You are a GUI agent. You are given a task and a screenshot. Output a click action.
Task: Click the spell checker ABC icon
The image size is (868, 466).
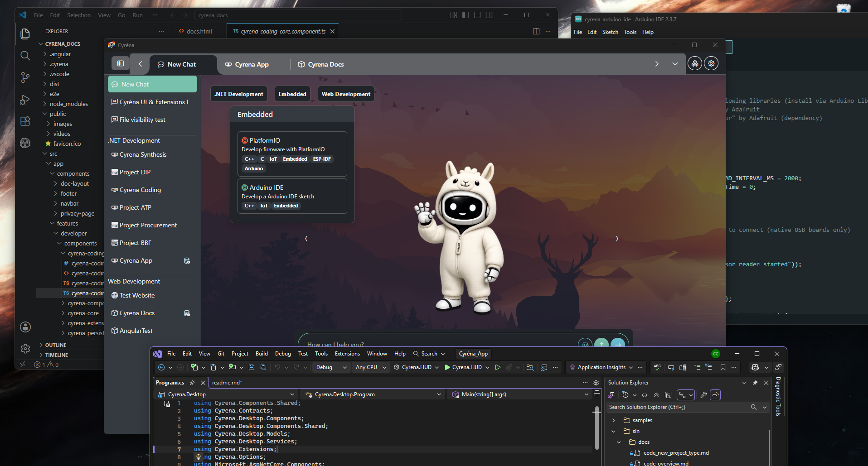(657, 367)
